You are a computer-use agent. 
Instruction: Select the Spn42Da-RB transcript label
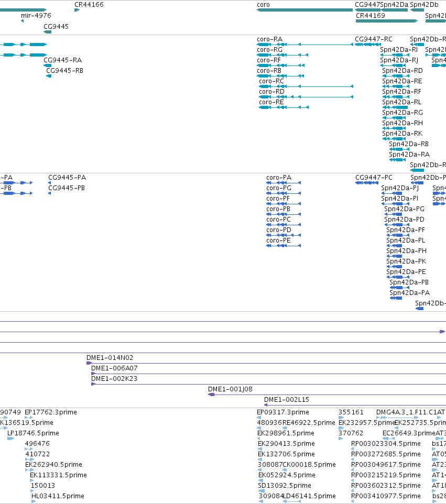coord(409,144)
